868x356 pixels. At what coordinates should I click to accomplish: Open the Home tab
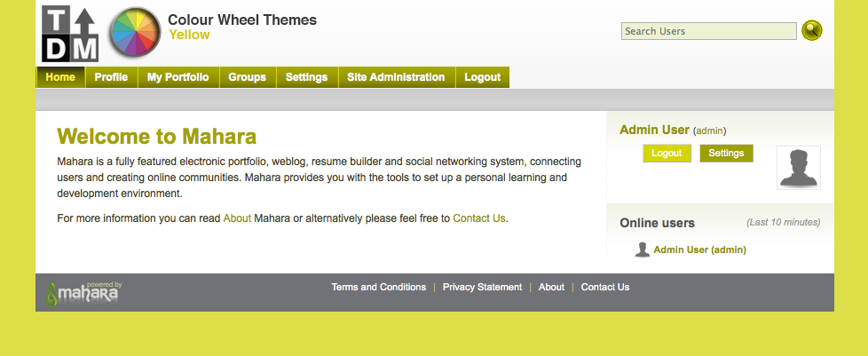coord(60,77)
